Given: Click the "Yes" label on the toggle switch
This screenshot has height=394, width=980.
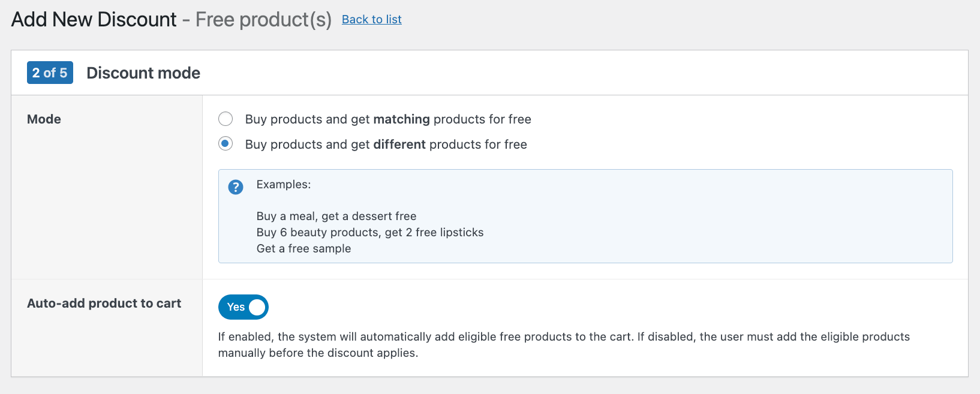Looking at the screenshot, I should 235,307.
